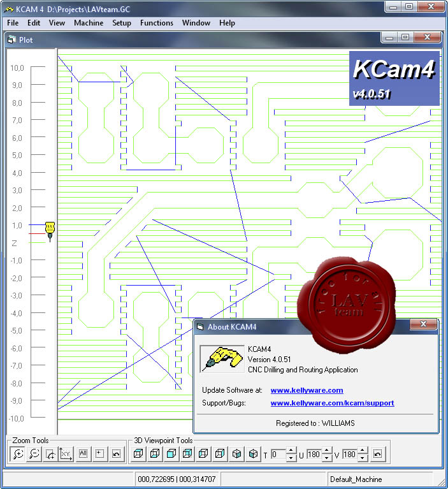Select the eighth isometric viewpoint cube
The image size is (448, 489).
(x=253, y=453)
